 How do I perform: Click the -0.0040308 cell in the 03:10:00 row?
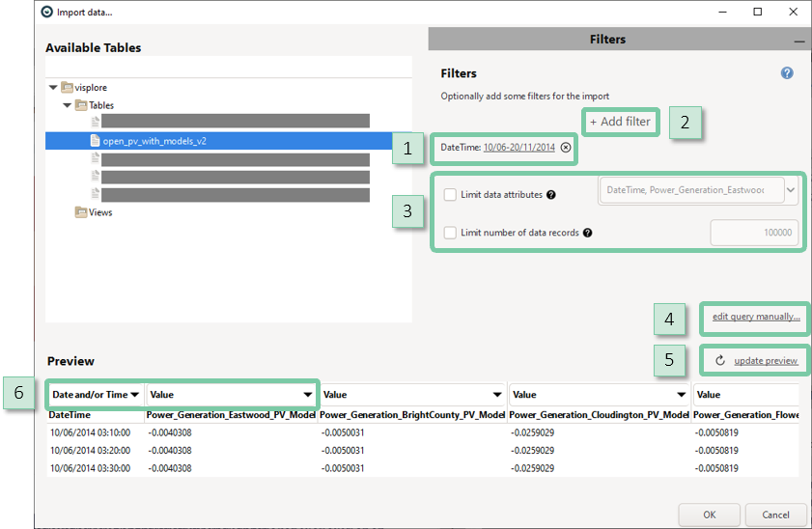[169, 432]
